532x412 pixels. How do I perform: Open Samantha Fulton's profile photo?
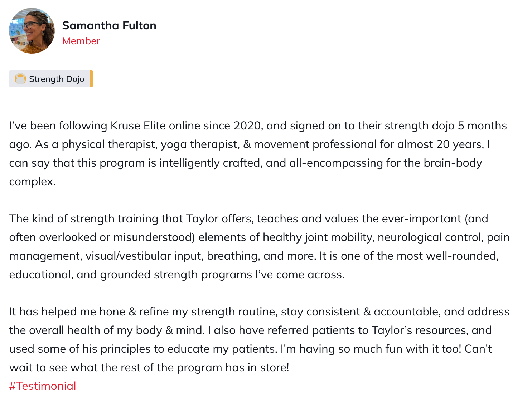coord(32,31)
